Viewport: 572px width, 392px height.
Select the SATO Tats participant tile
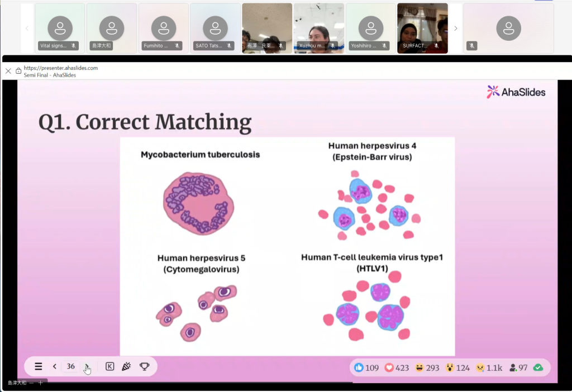(x=215, y=28)
